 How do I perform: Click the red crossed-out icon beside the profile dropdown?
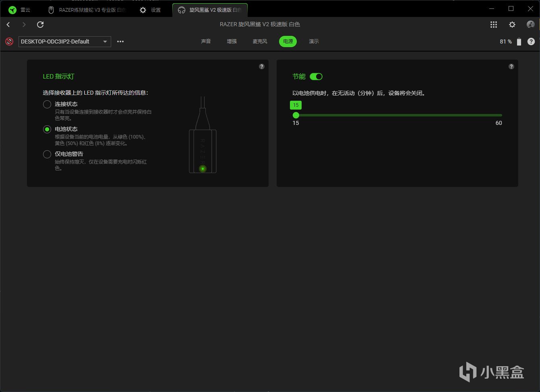[x=9, y=41]
